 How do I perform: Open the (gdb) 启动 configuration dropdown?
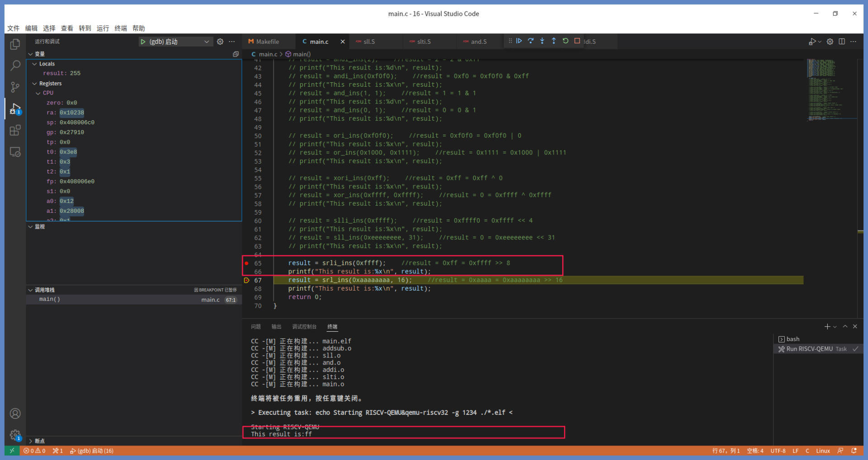[x=206, y=42]
